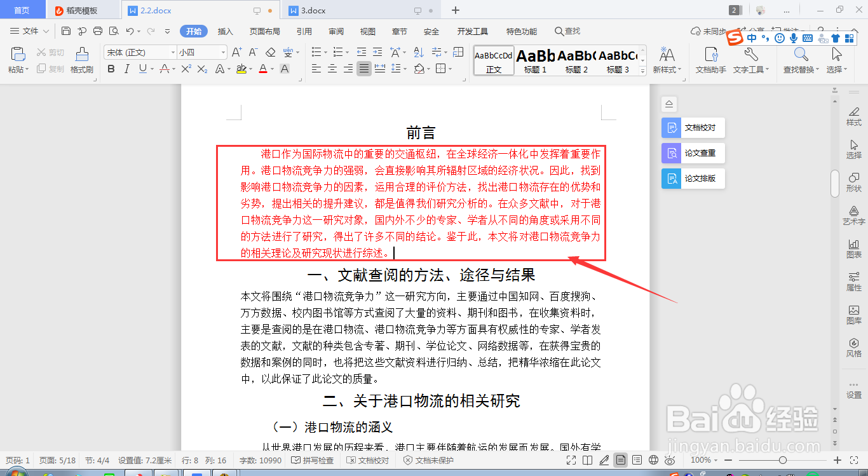The width and height of the screenshot is (868, 476).
Task: Click the zoom slider handle
Action: click(x=783, y=460)
